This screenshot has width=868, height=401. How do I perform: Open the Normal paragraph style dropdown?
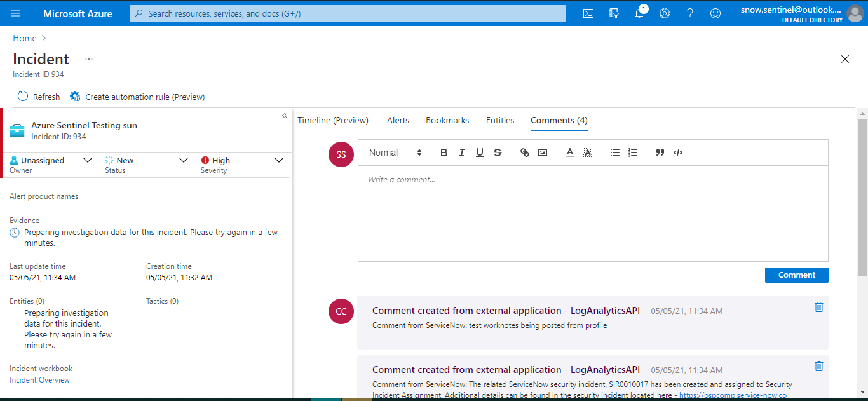coord(395,153)
